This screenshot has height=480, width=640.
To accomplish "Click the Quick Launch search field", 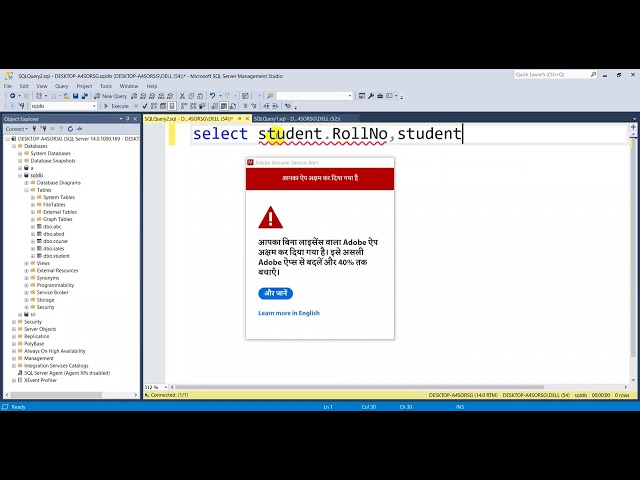I will 552,75.
